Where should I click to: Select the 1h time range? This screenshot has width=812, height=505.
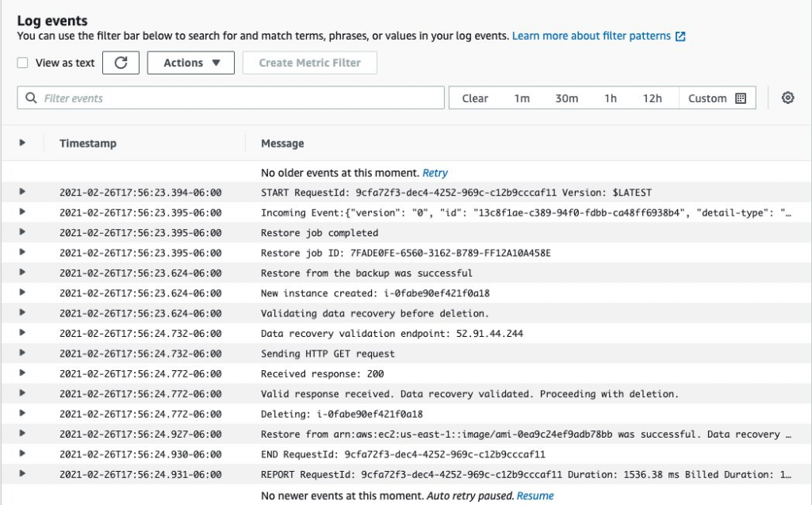point(610,98)
